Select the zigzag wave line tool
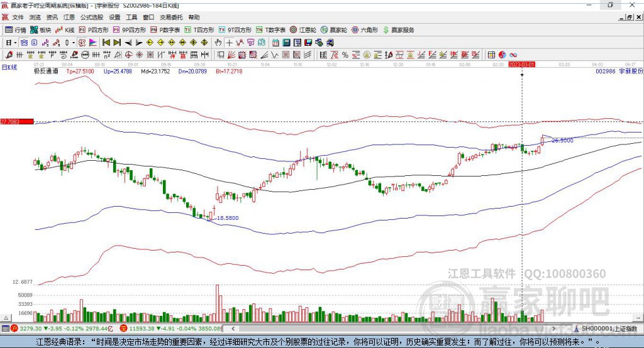This screenshot has height=348, width=644. pyautogui.click(x=275, y=55)
